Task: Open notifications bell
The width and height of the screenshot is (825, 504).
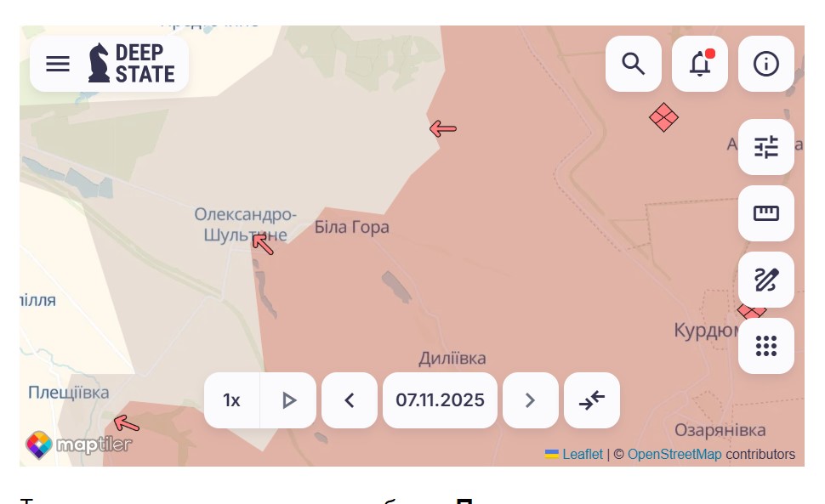Action: click(700, 64)
